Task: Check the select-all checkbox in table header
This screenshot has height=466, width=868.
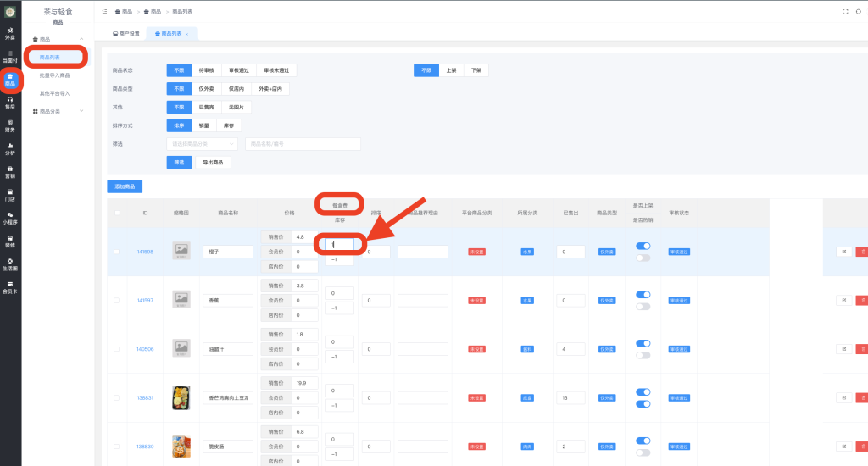Action: [x=117, y=213]
